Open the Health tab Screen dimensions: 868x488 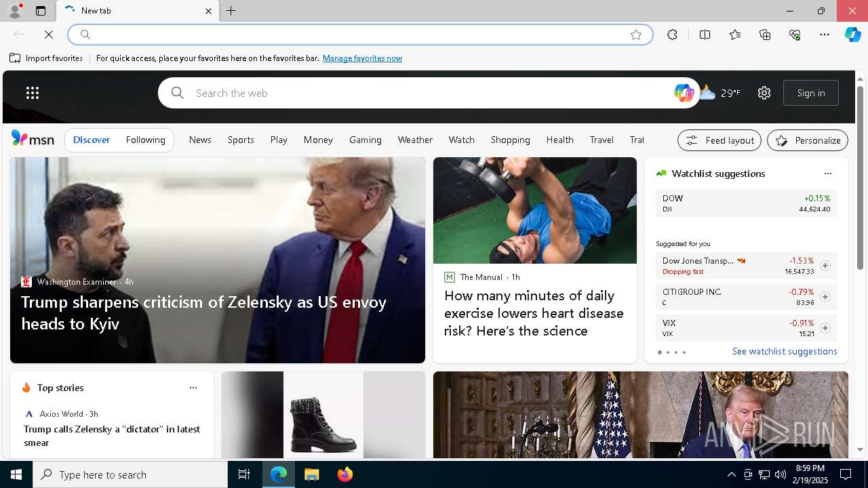coord(559,140)
